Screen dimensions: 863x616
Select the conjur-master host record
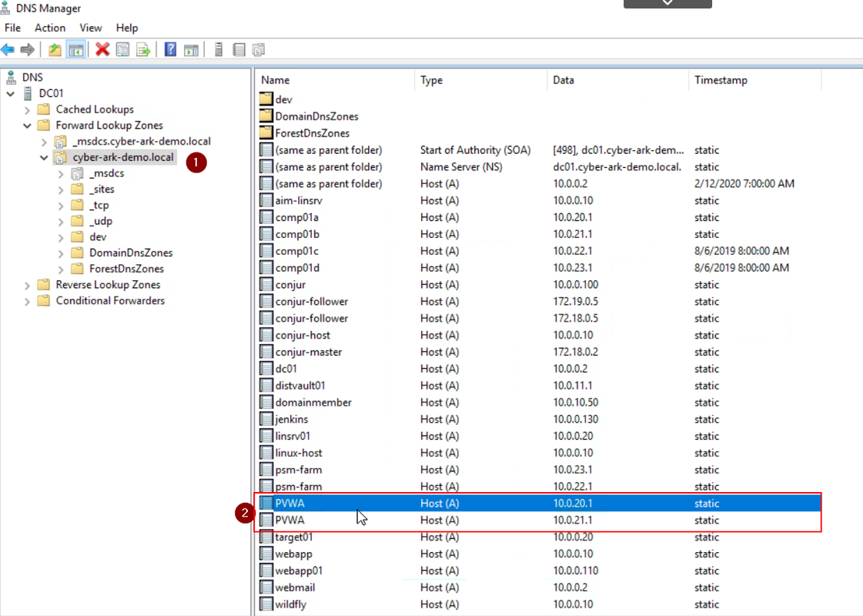[x=540, y=352]
